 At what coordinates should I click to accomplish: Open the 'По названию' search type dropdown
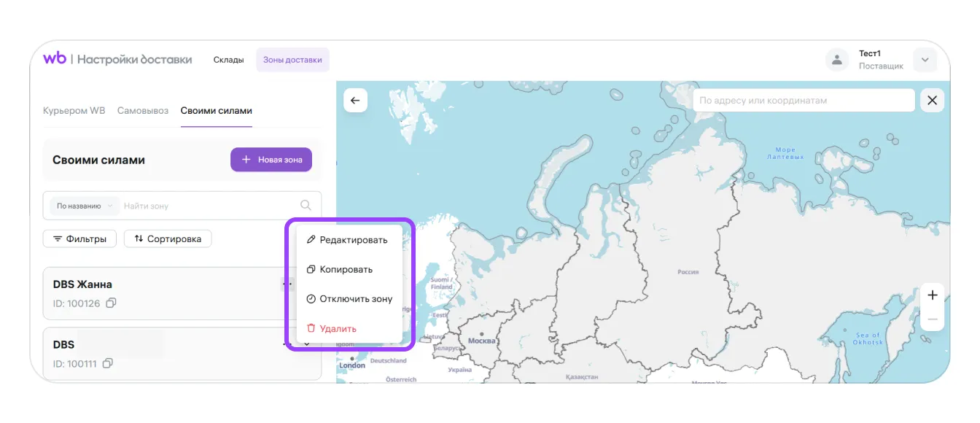point(84,206)
